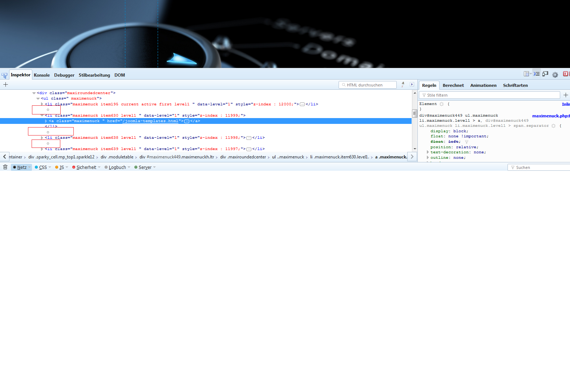Switch to Inspektor tab
The height and width of the screenshot is (392, 570).
(21, 74)
